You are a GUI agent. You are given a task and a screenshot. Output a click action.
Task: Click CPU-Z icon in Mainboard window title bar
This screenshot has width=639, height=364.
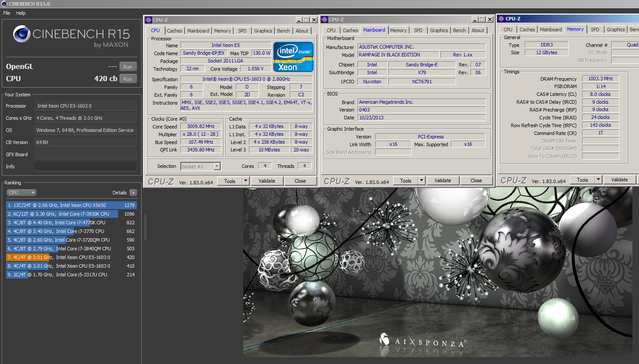324,20
